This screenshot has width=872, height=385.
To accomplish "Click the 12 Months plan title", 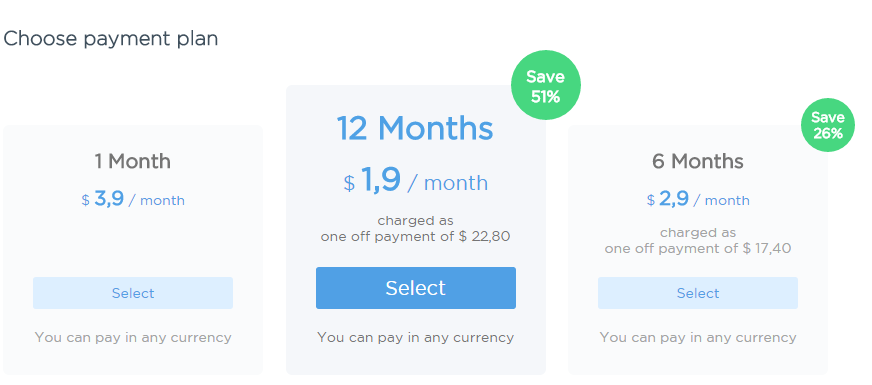I will click(x=415, y=129).
